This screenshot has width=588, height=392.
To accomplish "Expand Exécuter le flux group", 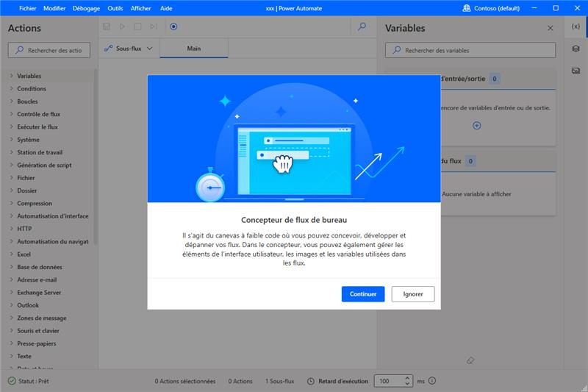I will pos(48,126).
